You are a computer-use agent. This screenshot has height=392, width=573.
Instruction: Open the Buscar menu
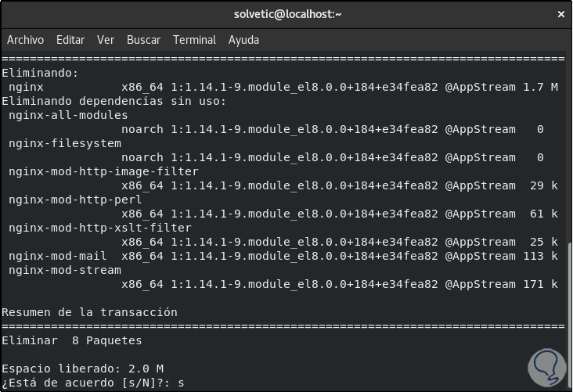[143, 40]
